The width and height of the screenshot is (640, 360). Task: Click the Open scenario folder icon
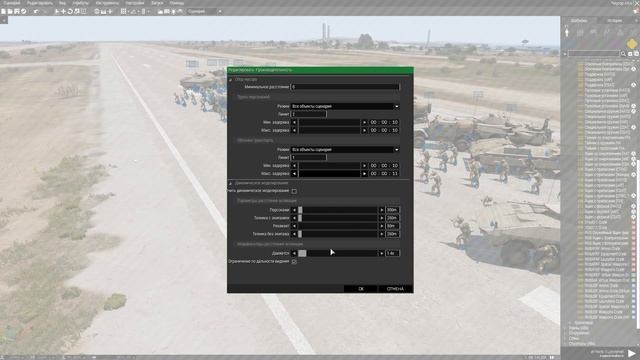click(10, 11)
